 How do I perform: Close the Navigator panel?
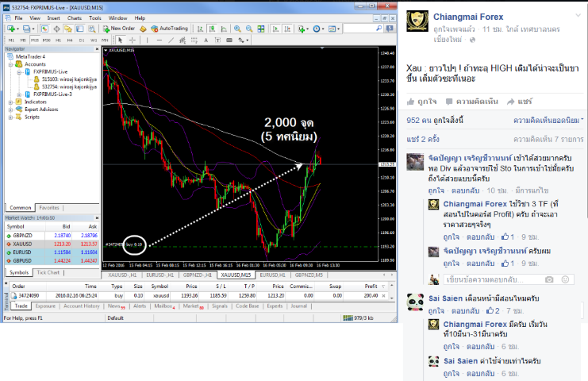[97, 49]
